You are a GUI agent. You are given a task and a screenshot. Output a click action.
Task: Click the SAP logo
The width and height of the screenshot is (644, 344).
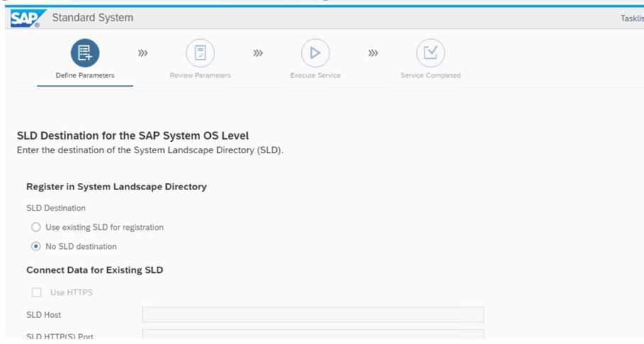pos(28,18)
